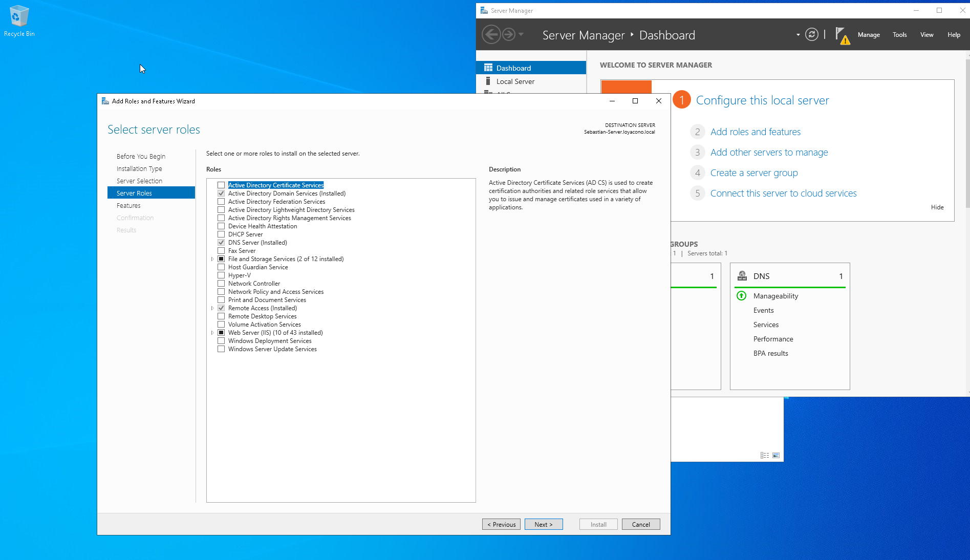Select Device Health Attestation role row

coord(262,226)
